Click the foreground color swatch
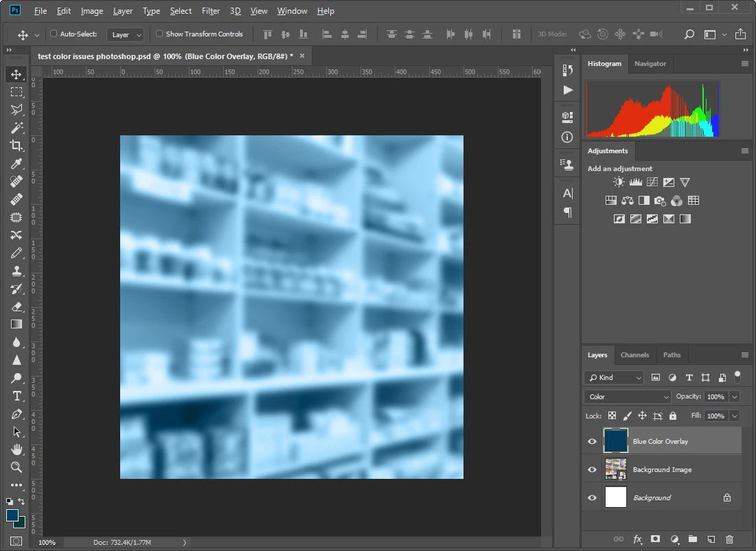The width and height of the screenshot is (756, 551). pyautogui.click(x=12, y=515)
